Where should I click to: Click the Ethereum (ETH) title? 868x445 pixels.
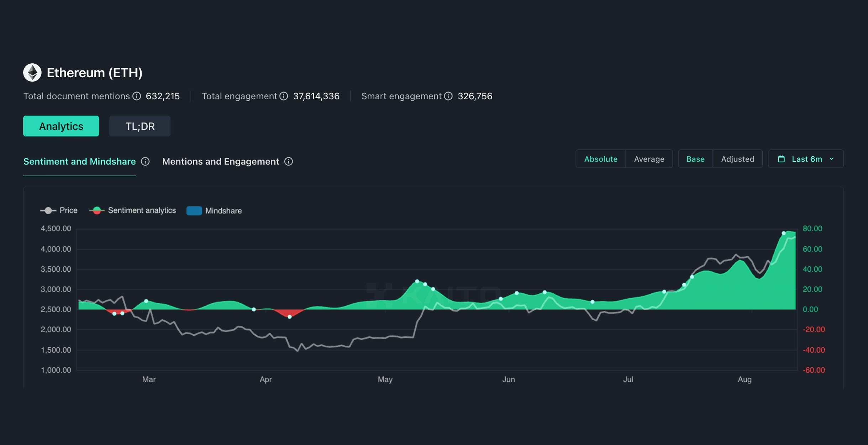pyautogui.click(x=95, y=73)
